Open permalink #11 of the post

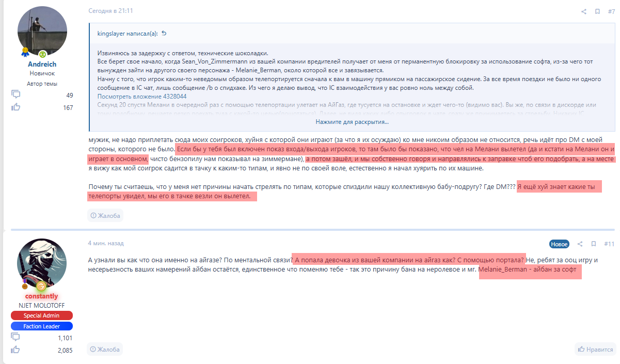[x=609, y=244]
